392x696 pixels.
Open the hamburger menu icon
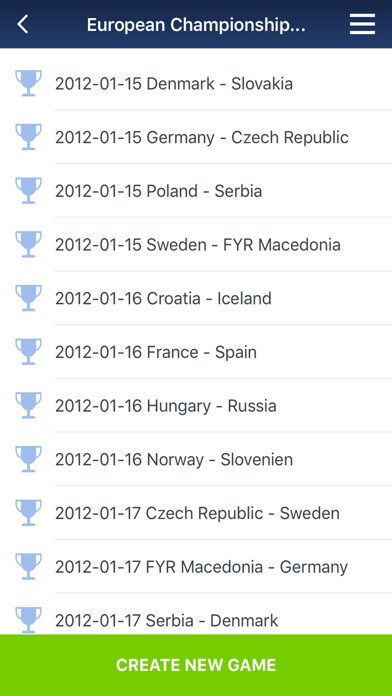[x=362, y=24]
